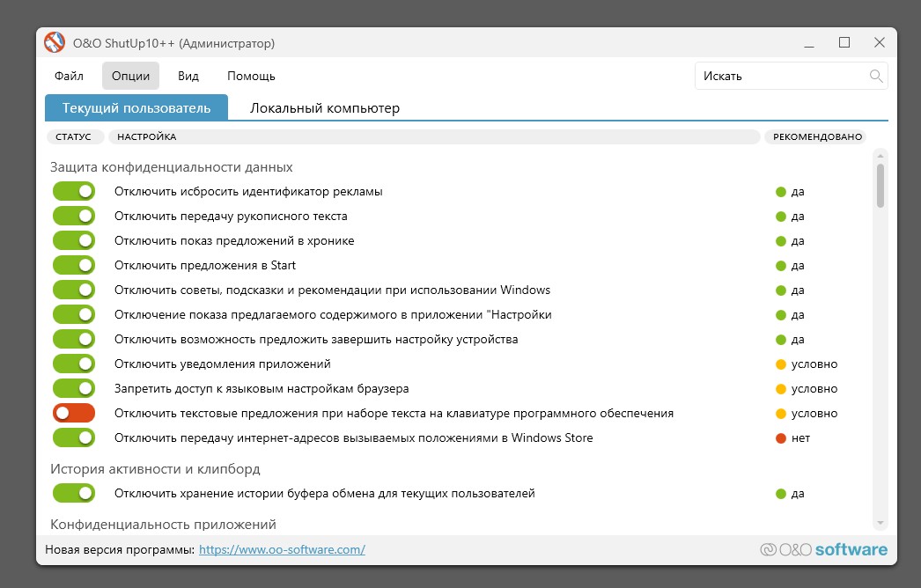Click the scroll down arrow of the list
The width and height of the screenshot is (921, 588).
click(x=880, y=523)
